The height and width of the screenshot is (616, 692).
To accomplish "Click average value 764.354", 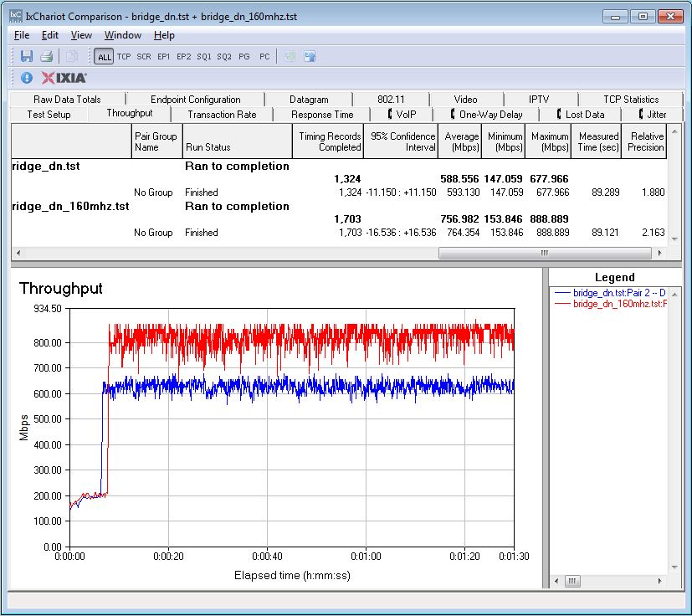I will (x=463, y=233).
